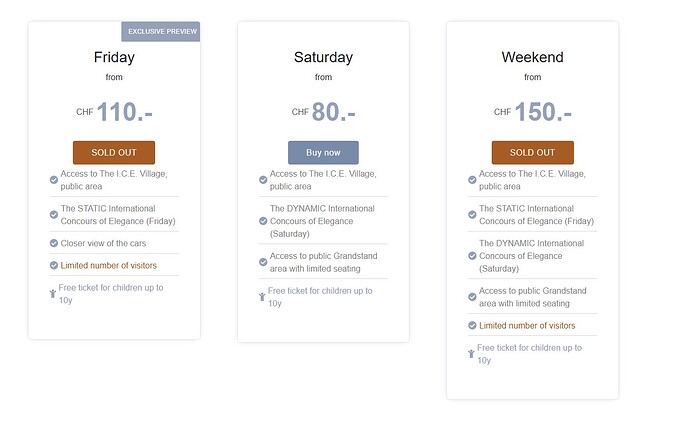Click the Saturday CHF 80.- price
The image size is (689, 434).
click(x=323, y=112)
